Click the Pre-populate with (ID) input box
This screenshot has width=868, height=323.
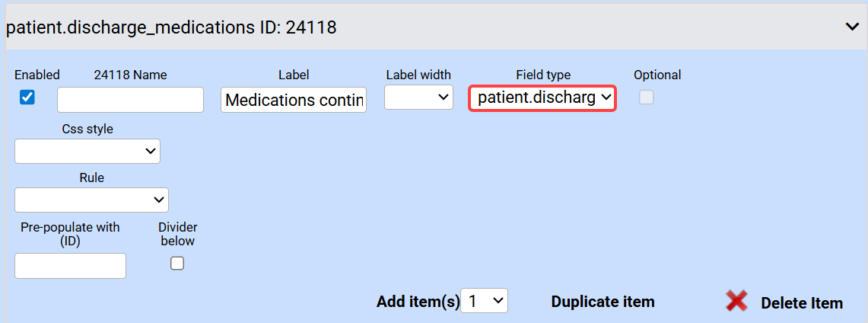point(70,266)
